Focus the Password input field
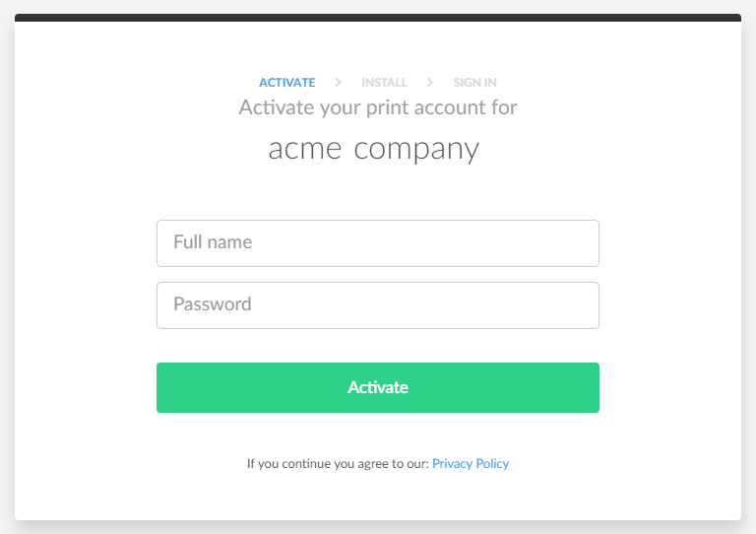This screenshot has width=756, height=534. (378, 304)
